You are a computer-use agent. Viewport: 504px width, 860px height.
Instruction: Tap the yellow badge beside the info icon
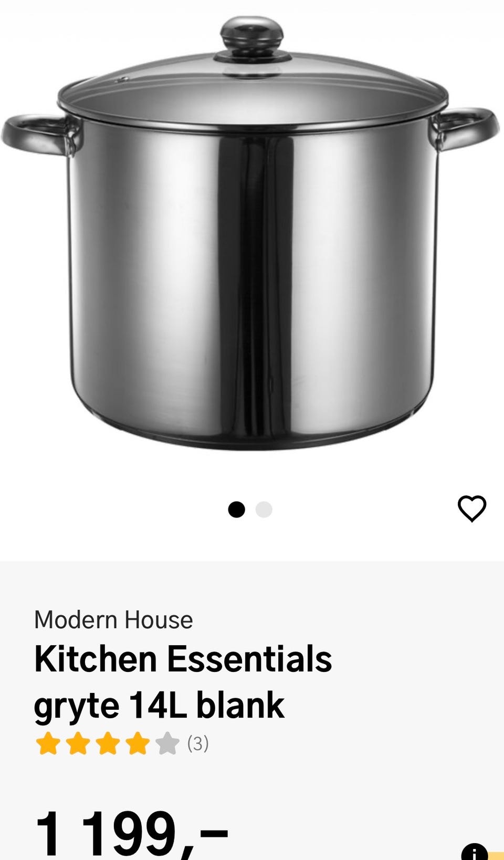coord(496,856)
